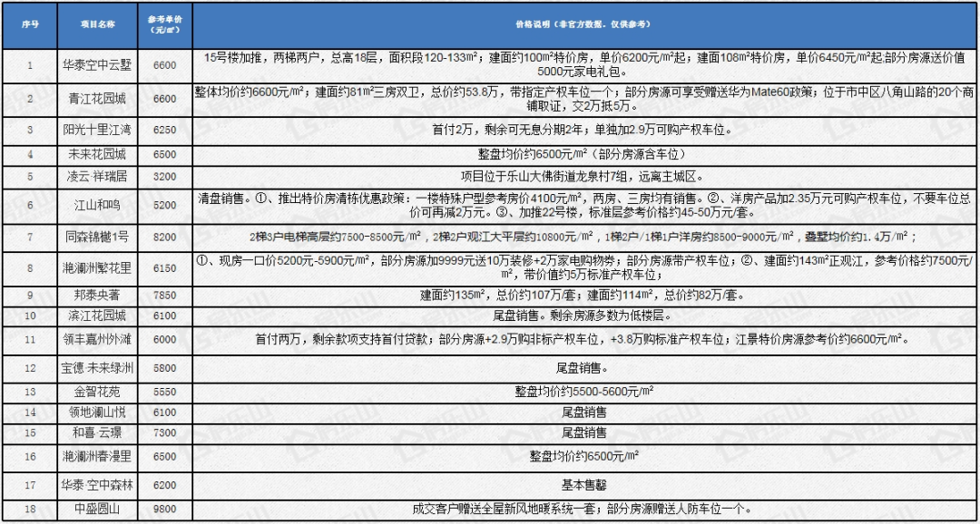Select the project name 中盛圆山
This screenshot has height=524, width=980.
pos(98,509)
